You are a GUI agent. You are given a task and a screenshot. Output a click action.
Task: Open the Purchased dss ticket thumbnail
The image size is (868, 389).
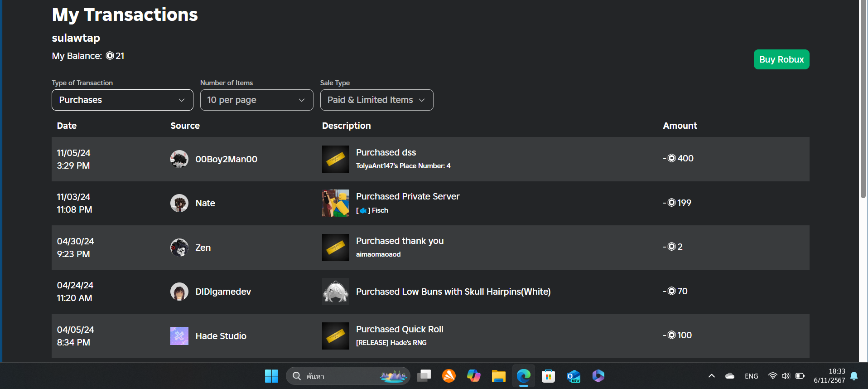coord(336,159)
